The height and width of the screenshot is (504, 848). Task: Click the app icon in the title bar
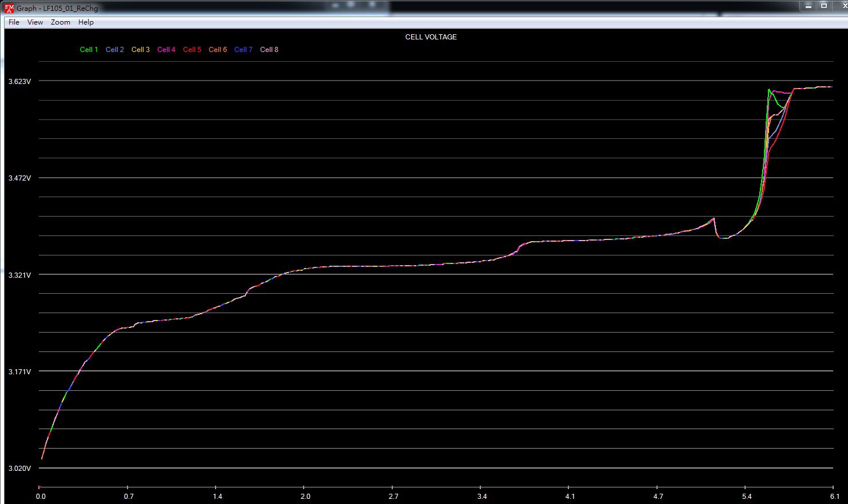pyautogui.click(x=9, y=8)
